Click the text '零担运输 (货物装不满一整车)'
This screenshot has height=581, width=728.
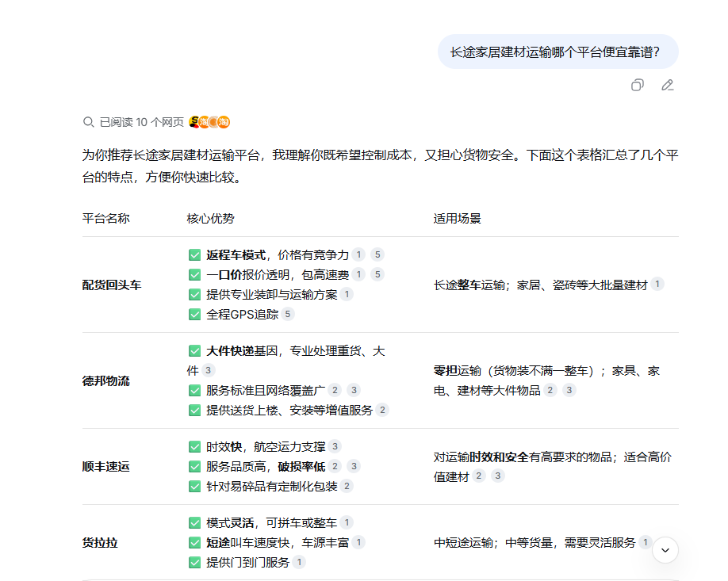tap(514, 371)
